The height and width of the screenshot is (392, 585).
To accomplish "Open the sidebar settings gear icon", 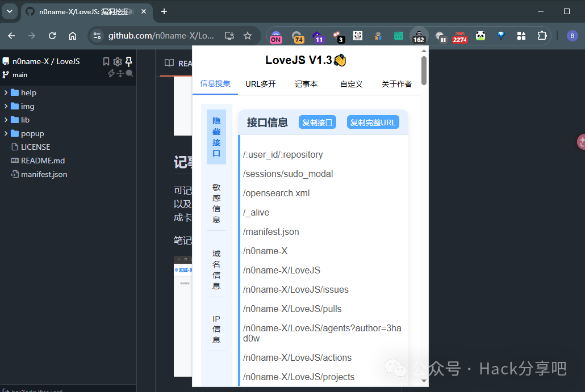I will click(118, 61).
